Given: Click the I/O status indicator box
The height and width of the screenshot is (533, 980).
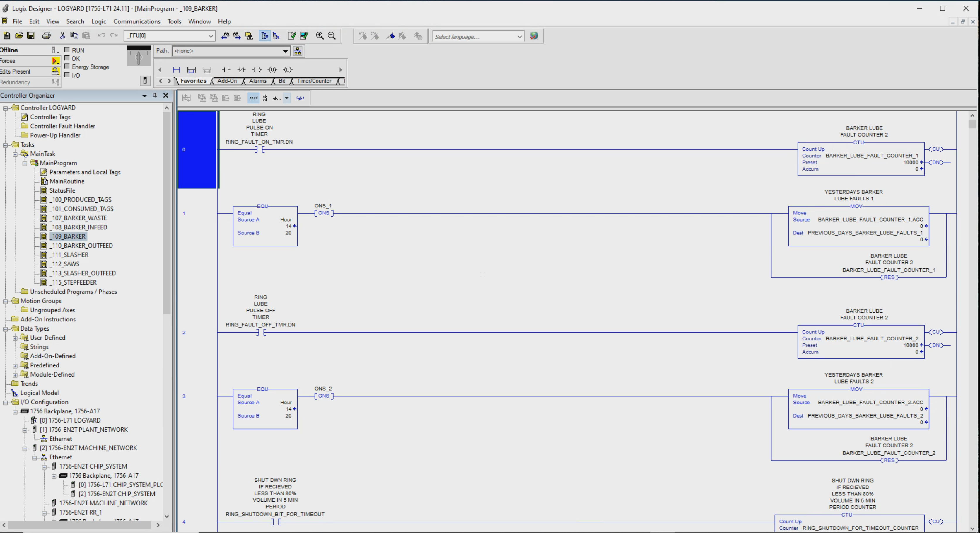Looking at the screenshot, I should pyautogui.click(x=67, y=75).
